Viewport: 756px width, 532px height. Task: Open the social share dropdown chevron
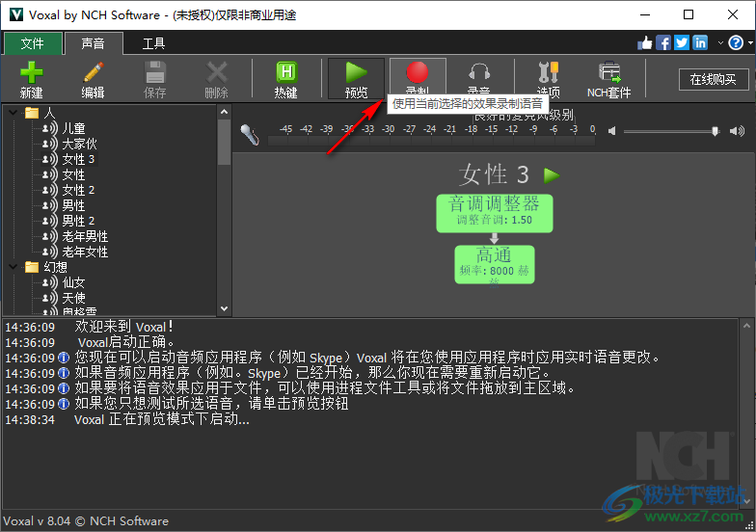pyautogui.click(x=720, y=42)
